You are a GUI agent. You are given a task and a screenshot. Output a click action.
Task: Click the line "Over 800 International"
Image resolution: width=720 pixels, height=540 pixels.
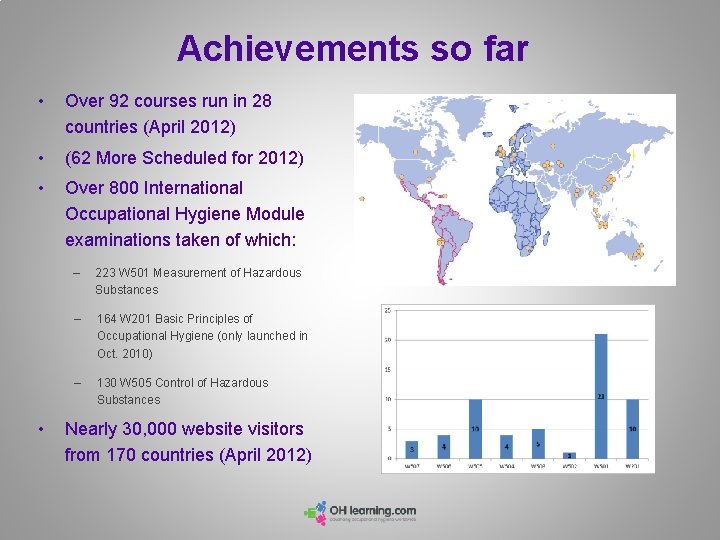pos(154,188)
